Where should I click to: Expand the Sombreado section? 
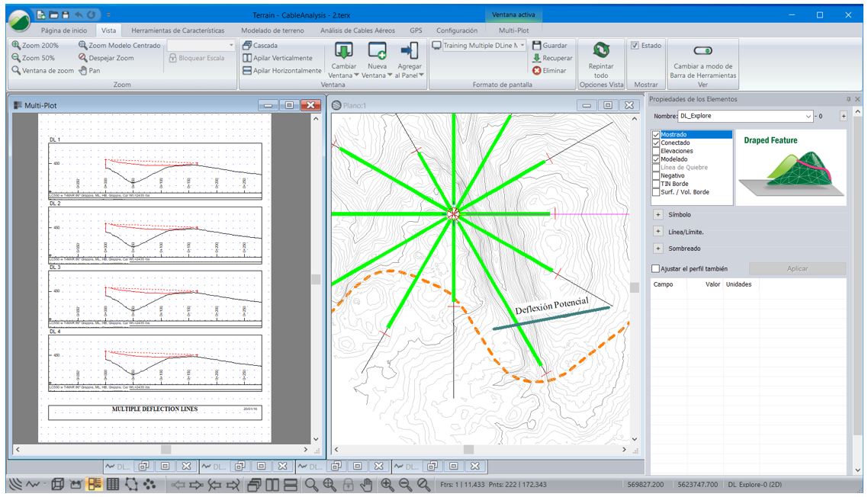pyautogui.click(x=657, y=248)
